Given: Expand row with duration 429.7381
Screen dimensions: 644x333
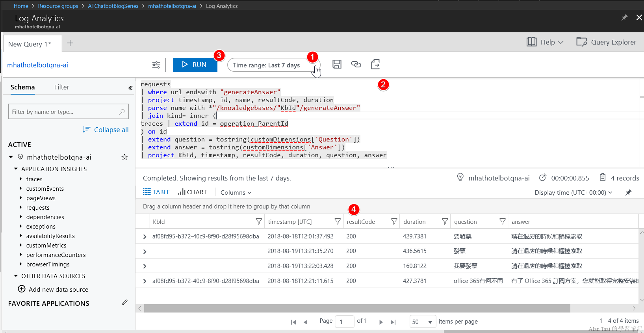Looking at the screenshot, I should coord(145,236).
